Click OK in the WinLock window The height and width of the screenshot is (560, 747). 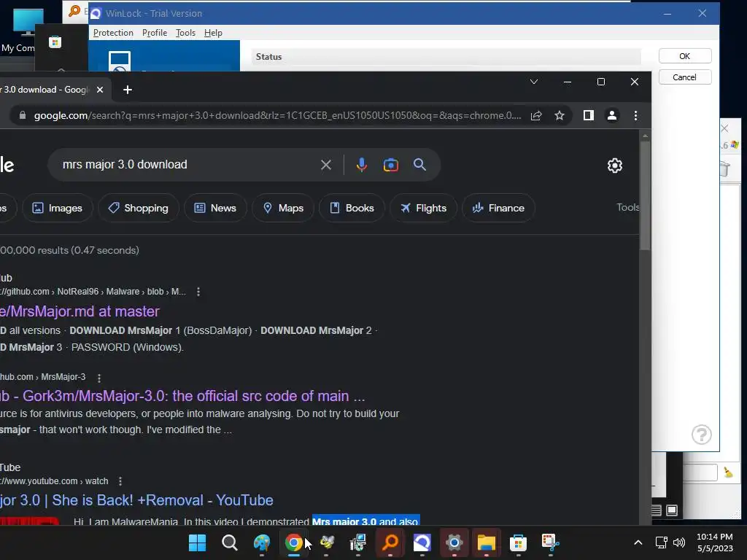(x=684, y=56)
